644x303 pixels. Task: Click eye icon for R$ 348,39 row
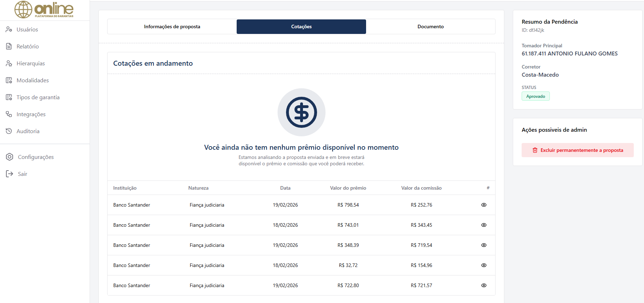coord(484,245)
